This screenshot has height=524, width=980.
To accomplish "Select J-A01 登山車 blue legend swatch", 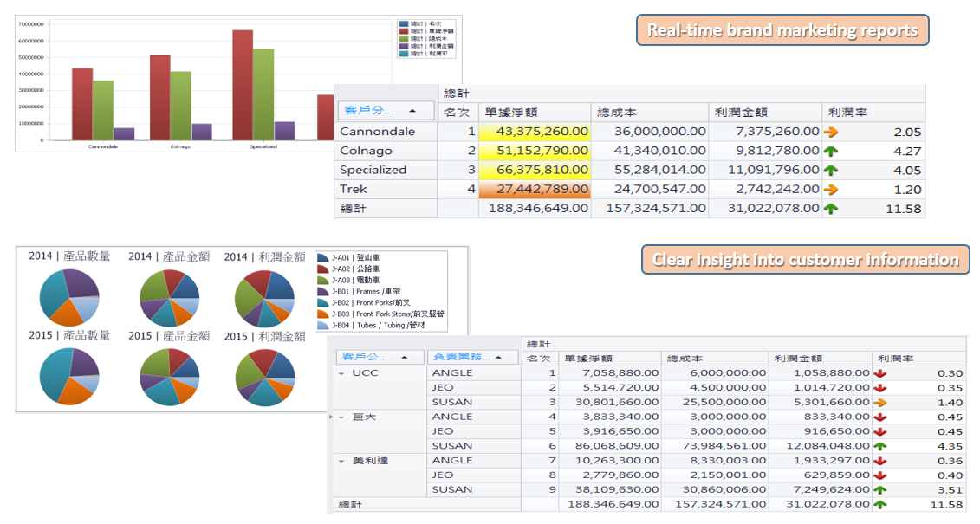I will click(323, 257).
